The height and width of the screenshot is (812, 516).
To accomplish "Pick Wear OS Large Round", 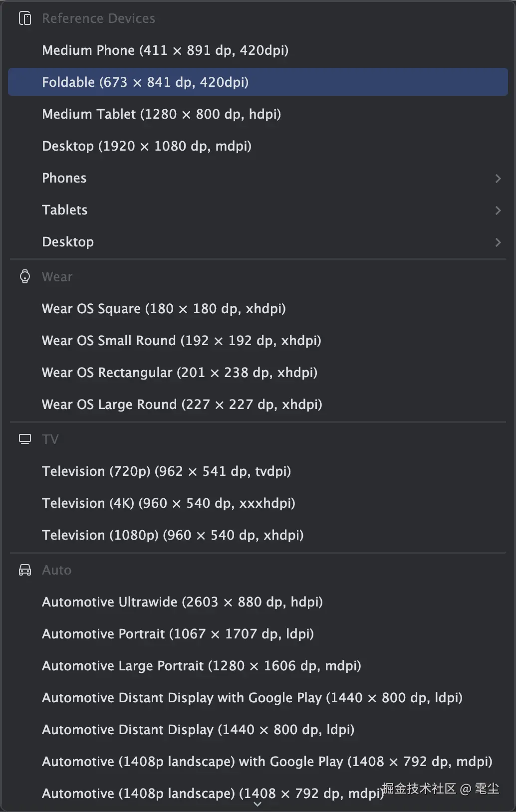I will tap(182, 405).
